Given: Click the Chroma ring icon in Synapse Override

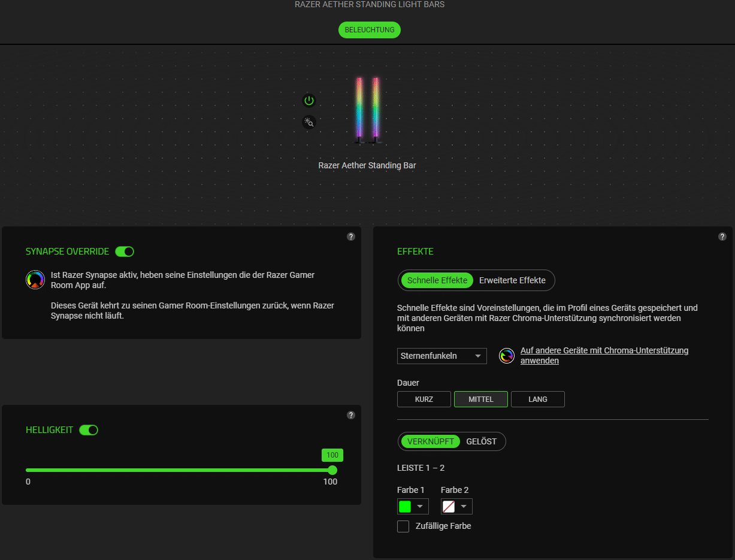Looking at the screenshot, I should tap(35, 280).
